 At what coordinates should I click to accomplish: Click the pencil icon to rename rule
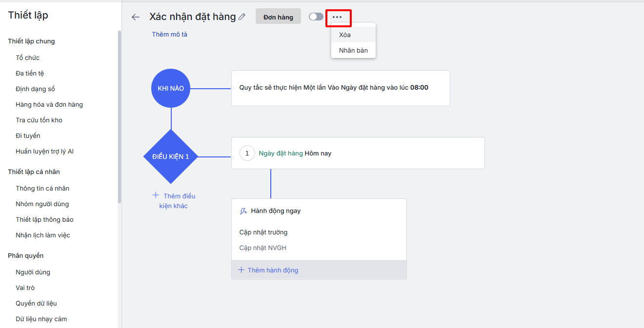tap(242, 17)
